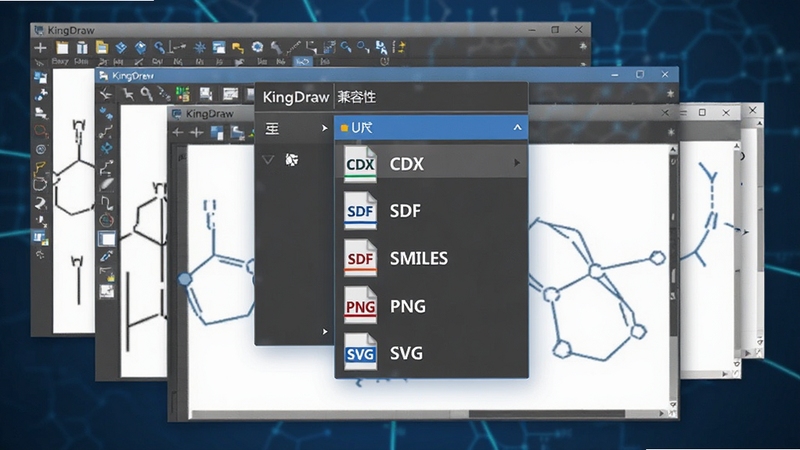Select the snowflake star icon in back toolbar
The width and height of the screenshot is (800, 450).
(199, 48)
